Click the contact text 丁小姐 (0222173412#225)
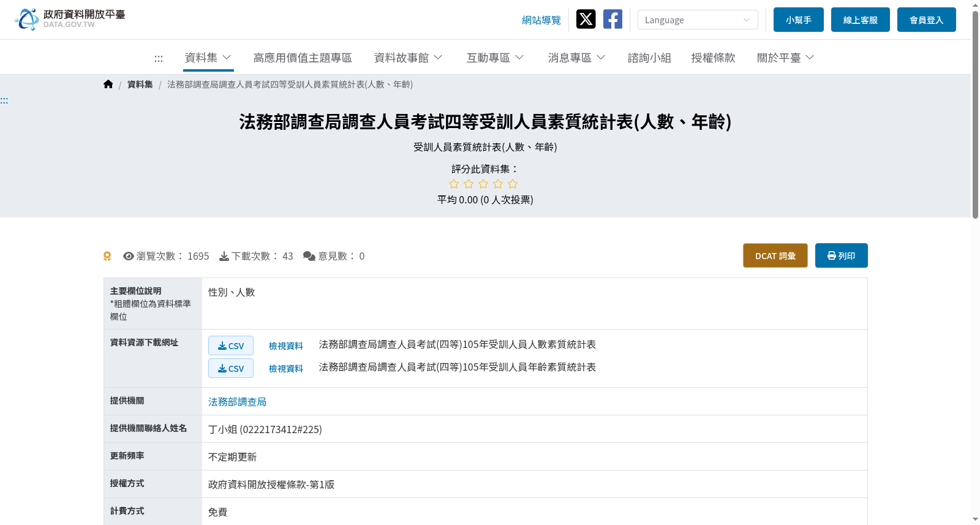The height and width of the screenshot is (525, 980). click(x=265, y=429)
